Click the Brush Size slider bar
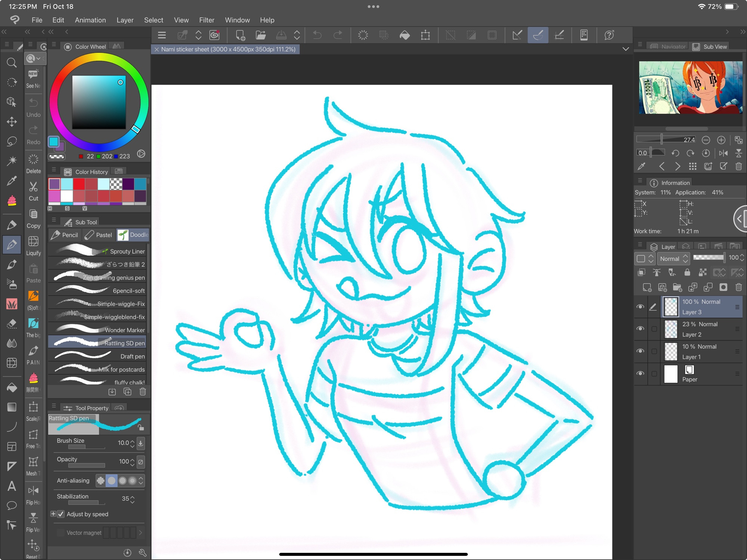The height and width of the screenshot is (560, 747). click(86, 447)
